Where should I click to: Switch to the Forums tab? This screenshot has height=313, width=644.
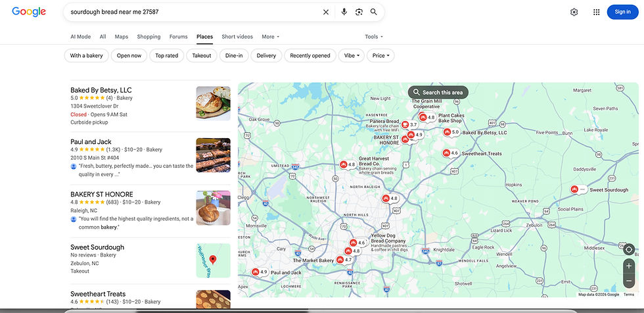tap(178, 37)
